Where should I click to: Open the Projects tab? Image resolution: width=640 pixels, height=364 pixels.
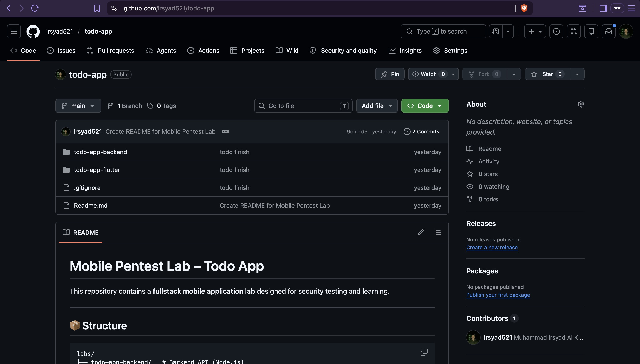pyautogui.click(x=247, y=51)
